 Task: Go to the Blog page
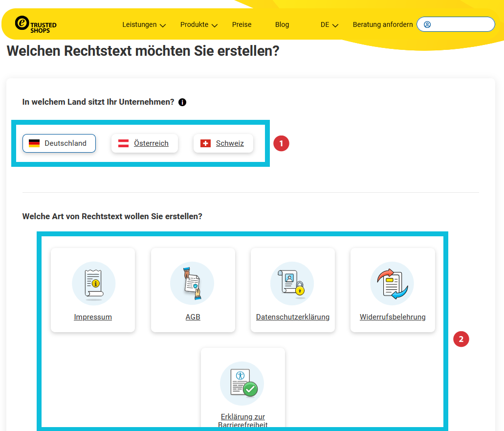point(282,24)
